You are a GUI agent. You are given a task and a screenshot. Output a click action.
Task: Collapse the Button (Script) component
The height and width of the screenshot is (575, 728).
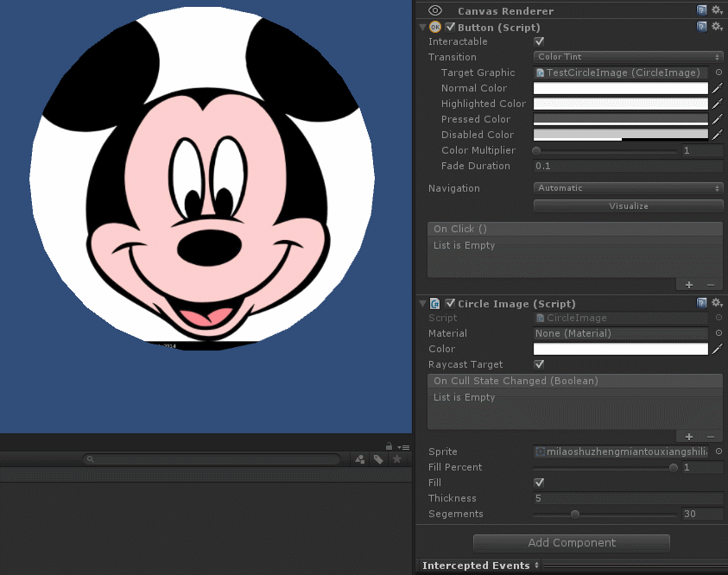coord(422,28)
